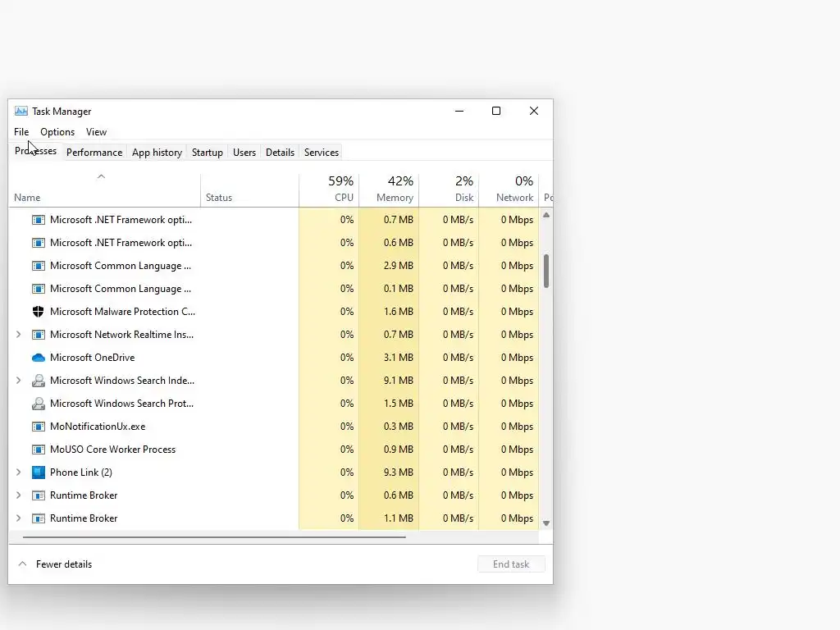Switch to the App history tab

157,152
